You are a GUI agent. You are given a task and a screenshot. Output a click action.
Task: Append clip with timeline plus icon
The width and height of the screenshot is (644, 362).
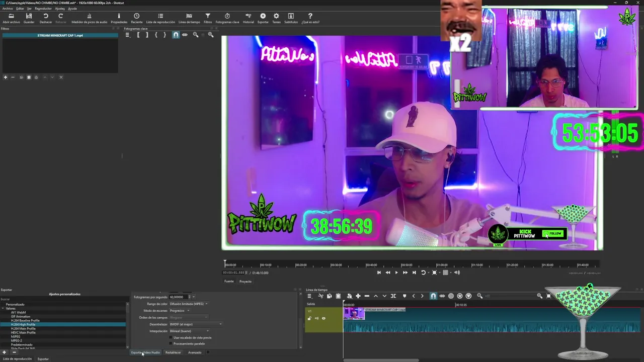[358, 296]
